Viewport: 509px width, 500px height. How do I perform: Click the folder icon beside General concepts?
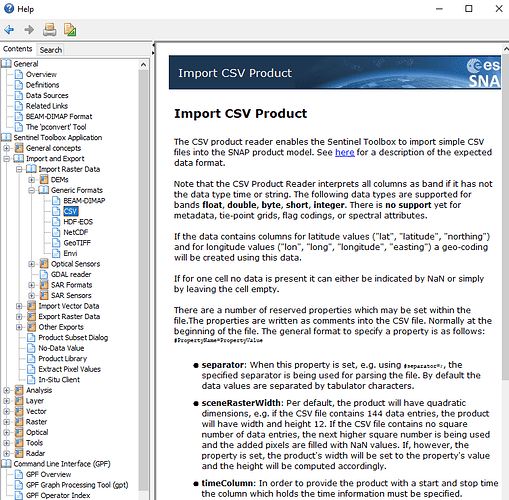point(19,148)
